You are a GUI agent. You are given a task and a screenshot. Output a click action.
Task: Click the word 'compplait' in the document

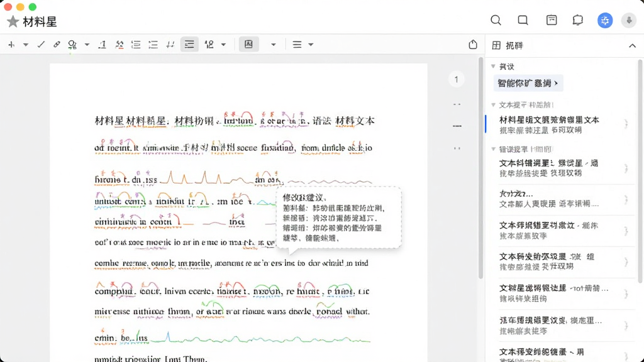[114, 292]
